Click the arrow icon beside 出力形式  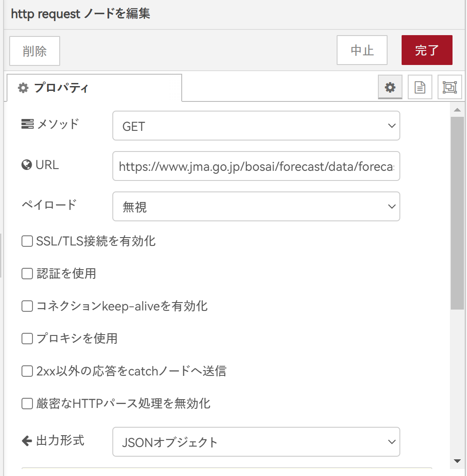coord(27,441)
